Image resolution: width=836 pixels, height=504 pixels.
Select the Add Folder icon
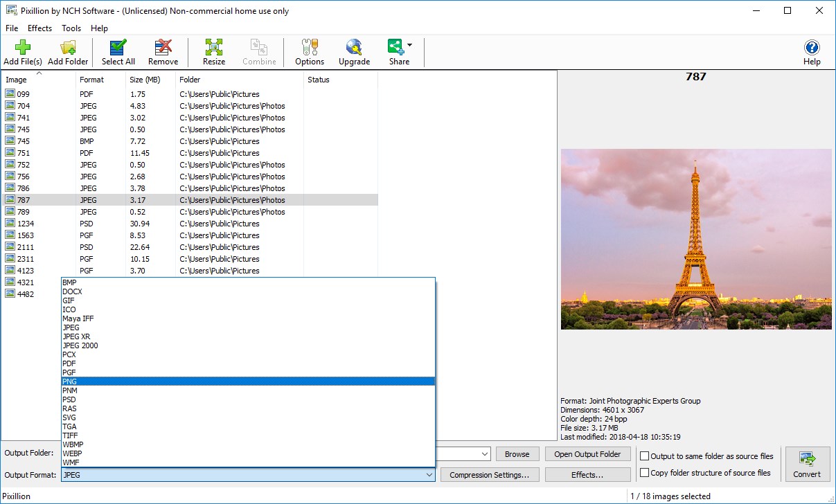pos(68,48)
